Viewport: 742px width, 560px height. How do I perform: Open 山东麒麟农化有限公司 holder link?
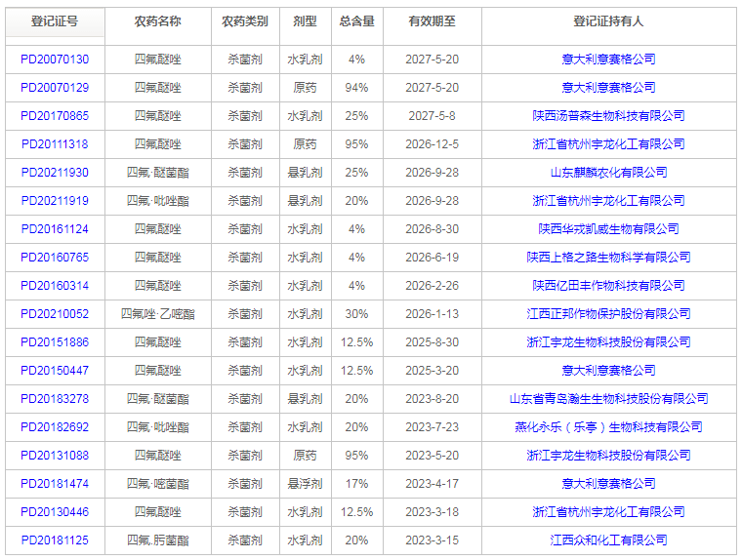click(608, 173)
